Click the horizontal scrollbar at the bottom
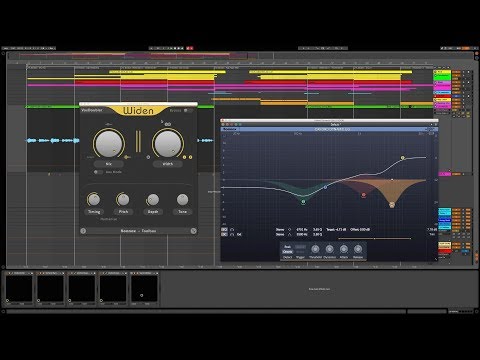 (x=207, y=311)
